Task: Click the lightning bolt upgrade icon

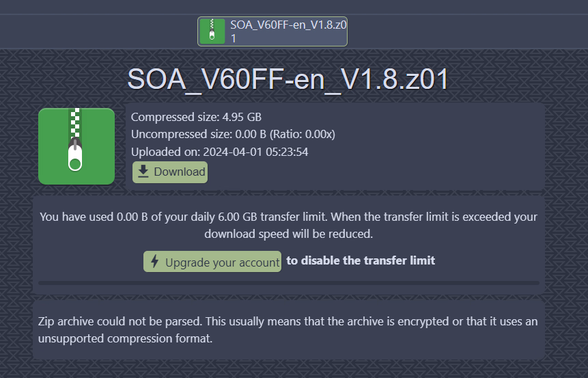Action: pos(154,262)
